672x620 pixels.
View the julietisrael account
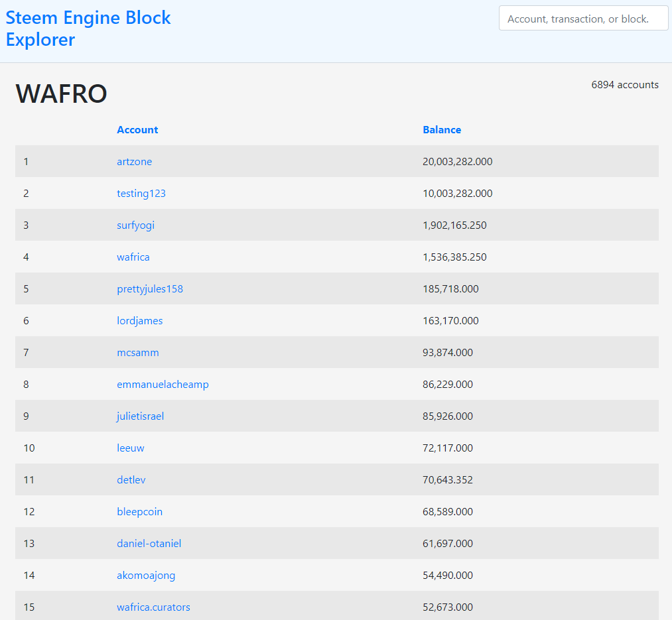click(x=140, y=416)
